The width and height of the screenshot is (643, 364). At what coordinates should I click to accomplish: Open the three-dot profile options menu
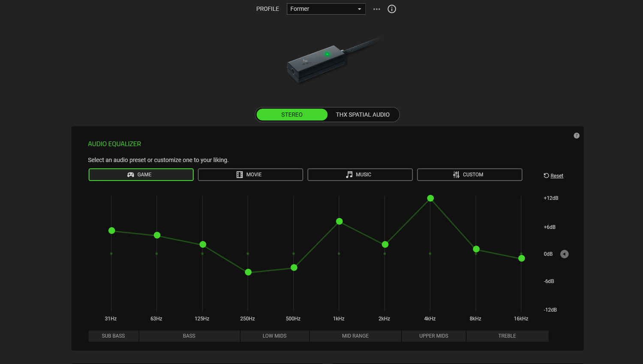[x=376, y=9]
